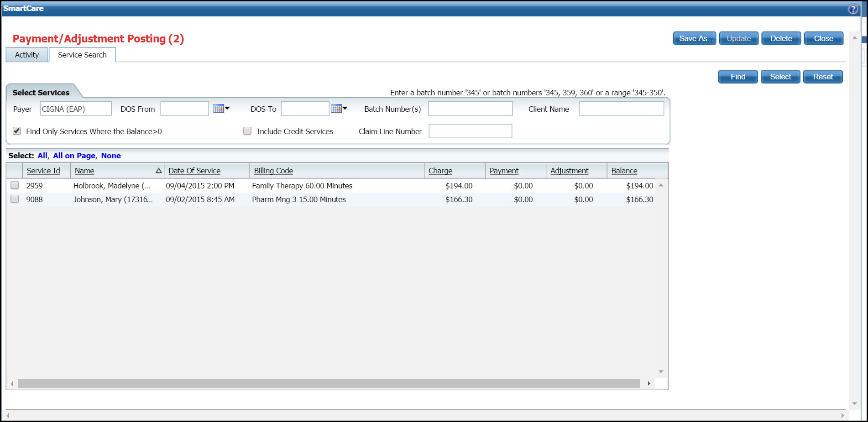Click the grid's horizontal scrollbar
The image size is (868, 422).
(329, 384)
